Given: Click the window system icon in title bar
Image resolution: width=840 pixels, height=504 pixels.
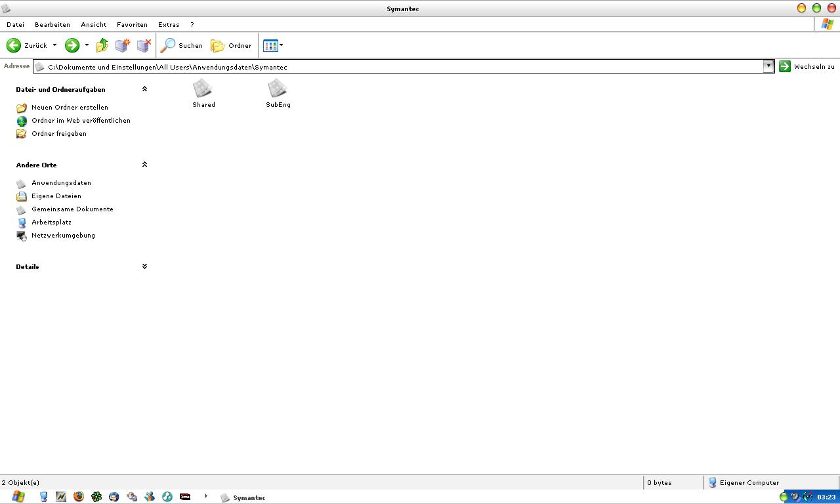Looking at the screenshot, I should tap(6, 9).
